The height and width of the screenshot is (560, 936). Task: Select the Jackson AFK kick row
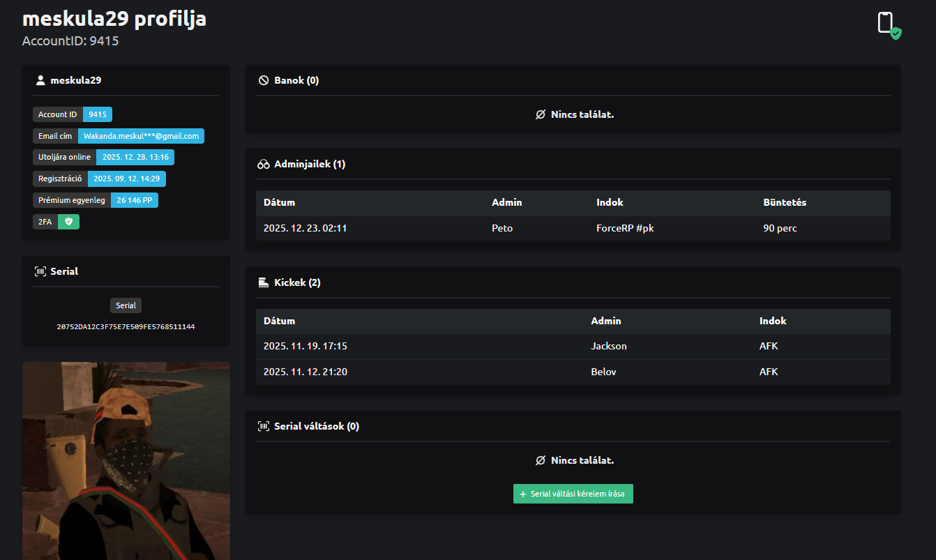pyautogui.click(x=572, y=346)
